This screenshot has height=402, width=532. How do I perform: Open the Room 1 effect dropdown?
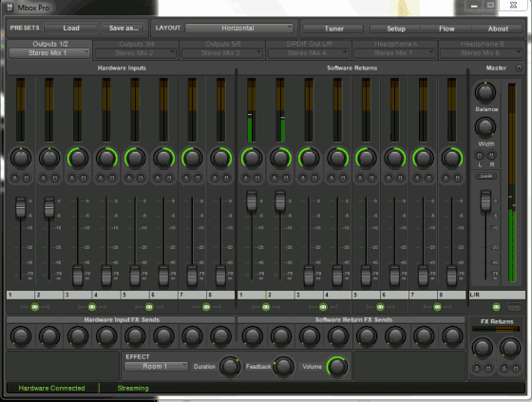pos(156,366)
